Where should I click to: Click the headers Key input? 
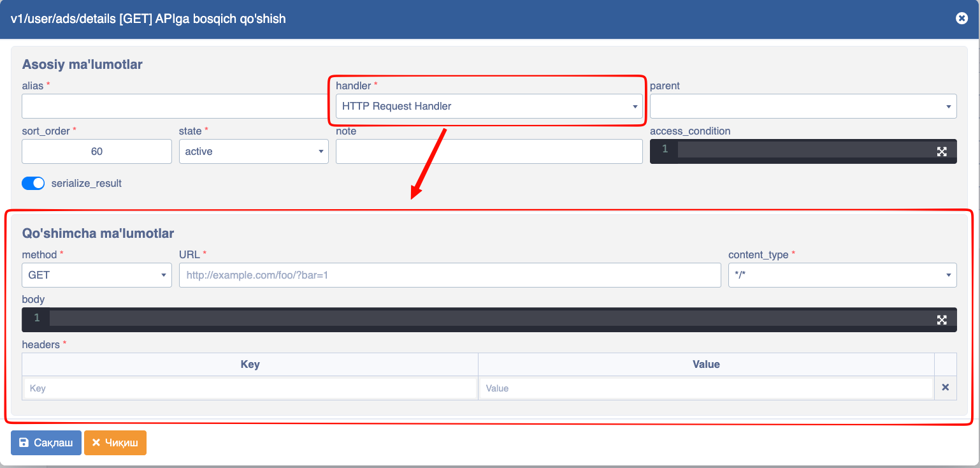tap(250, 388)
